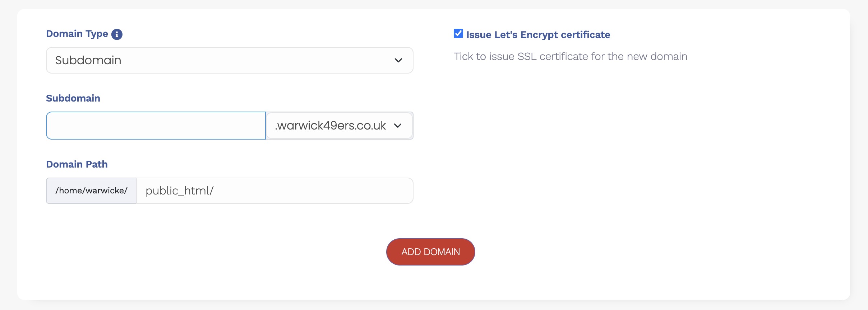Click the Domain Type dropdown chevron arrow
This screenshot has width=868, height=310.
398,60
